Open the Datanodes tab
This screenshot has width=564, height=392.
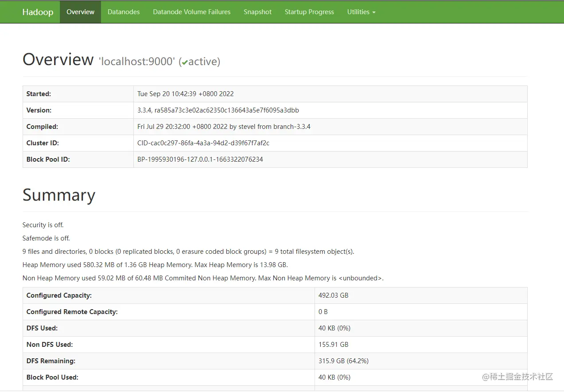tap(124, 12)
